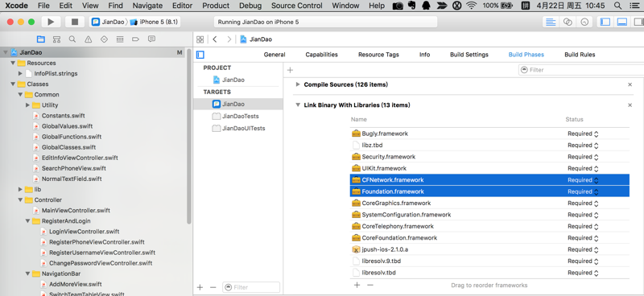Add a new build phase with plus
Image resolution: width=644 pixels, height=296 pixels.
(290, 70)
